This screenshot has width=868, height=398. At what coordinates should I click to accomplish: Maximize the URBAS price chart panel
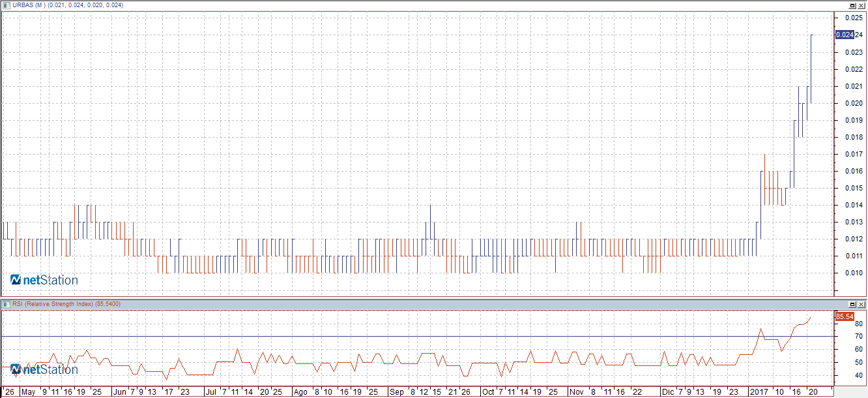click(x=852, y=5)
